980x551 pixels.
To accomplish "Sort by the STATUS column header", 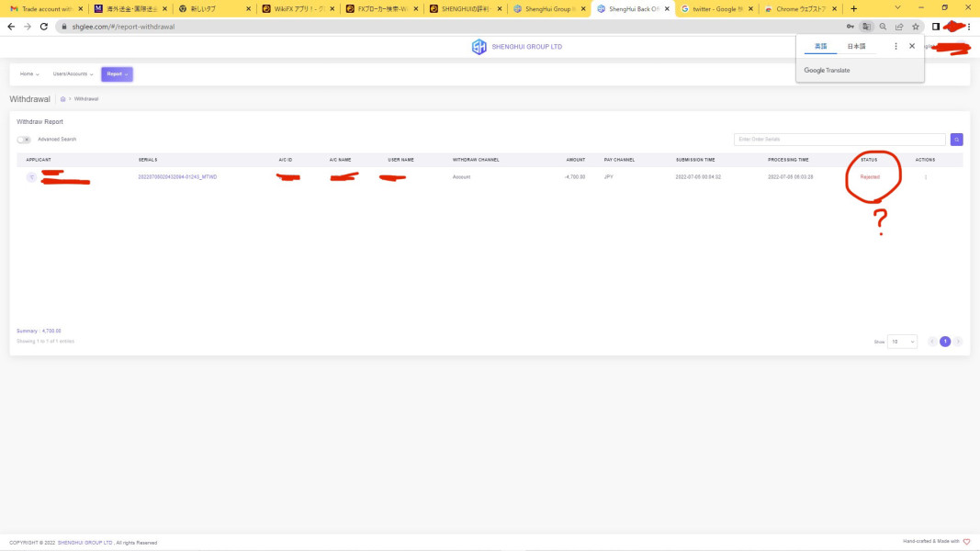I will pyautogui.click(x=869, y=160).
